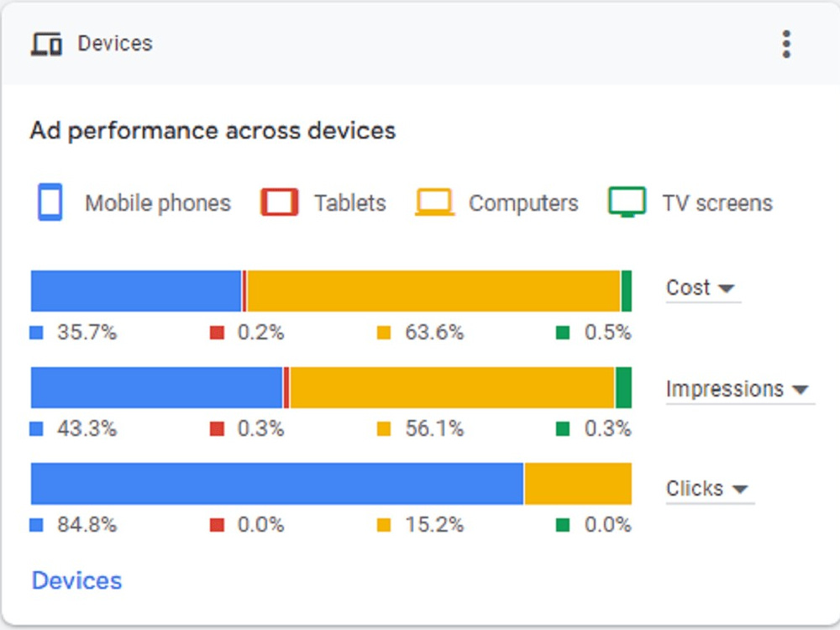Click the red swatch next to 0.3%
The height and width of the screenshot is (630, 840).
pyautogui.click(x=217, y=429)
